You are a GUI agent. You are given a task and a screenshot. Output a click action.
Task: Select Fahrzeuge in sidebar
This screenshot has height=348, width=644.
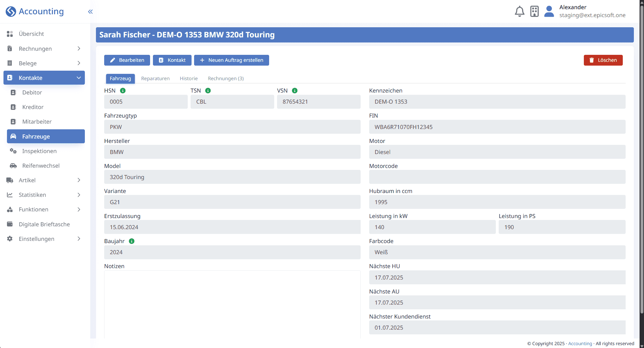[x=46, y=136]
